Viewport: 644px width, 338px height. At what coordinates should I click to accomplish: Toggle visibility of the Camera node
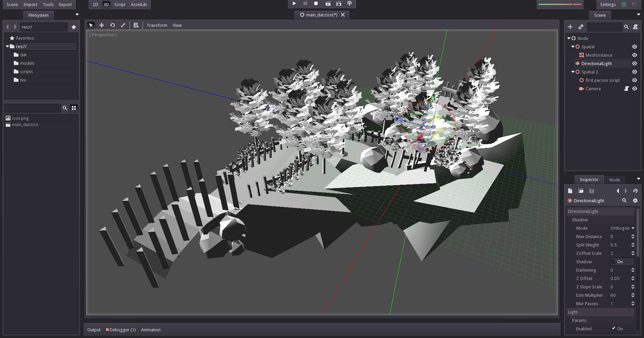(x=635, y=89)
